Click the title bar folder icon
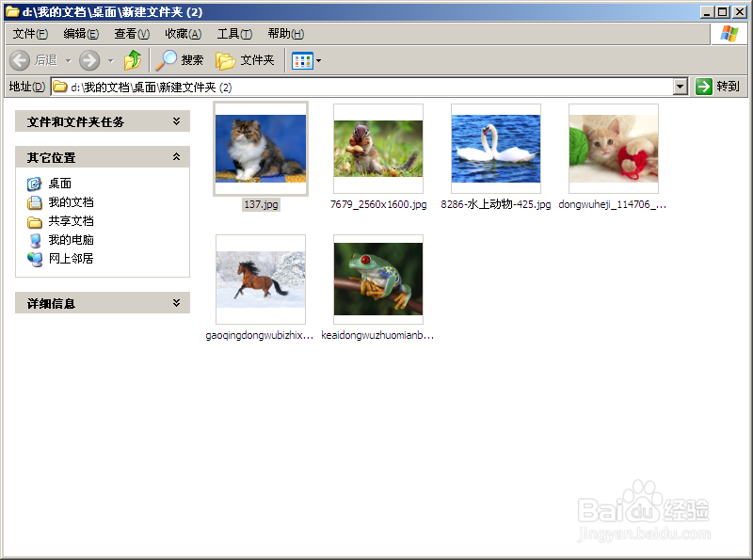This screenshot has width=753, height=560. tap(12, 11)
